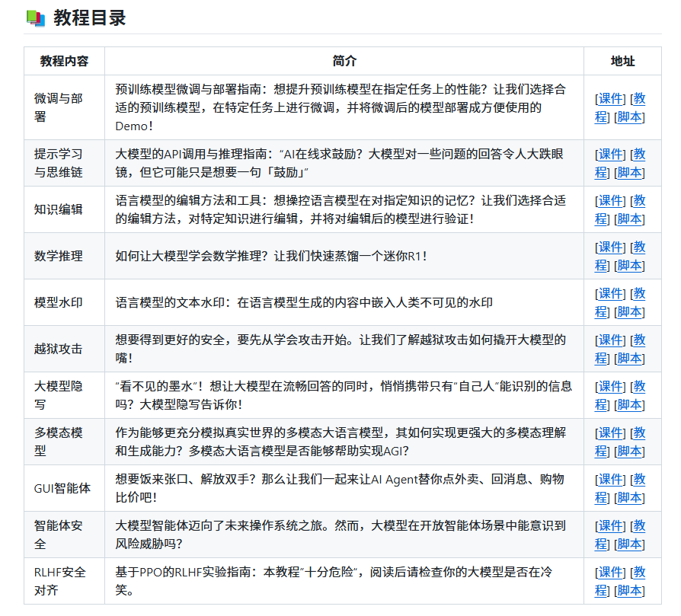Click the 教程内容 column header

[x=64, y=62]
